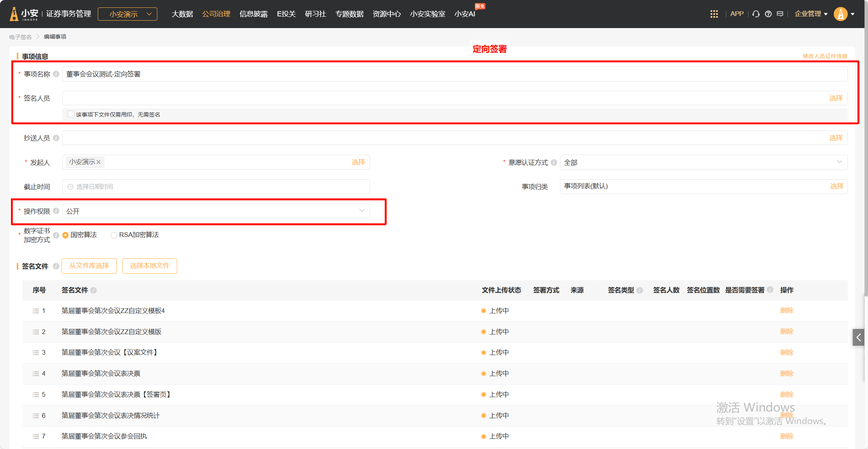The width and height of the screenshot is (868, 449).
Task: Remove the 小安演示 tag from 发起人
Action: pos(99,162)
